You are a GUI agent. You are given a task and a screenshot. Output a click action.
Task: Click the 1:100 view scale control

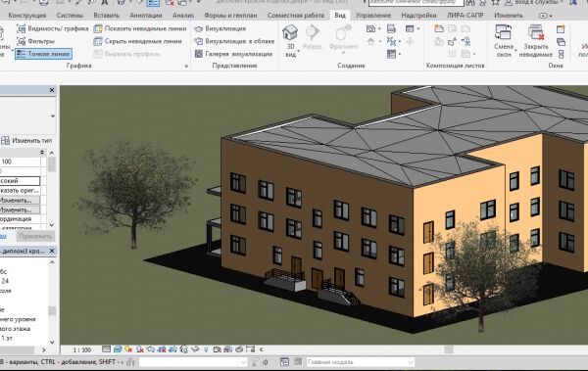pyautogui.click(x=81, y=350)
